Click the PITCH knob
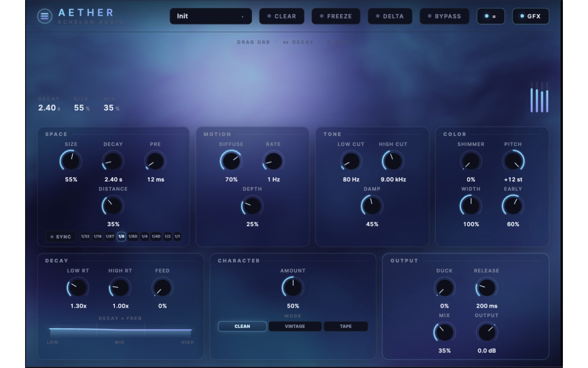This screenshot has width=588, height=368. pos(513,161)
